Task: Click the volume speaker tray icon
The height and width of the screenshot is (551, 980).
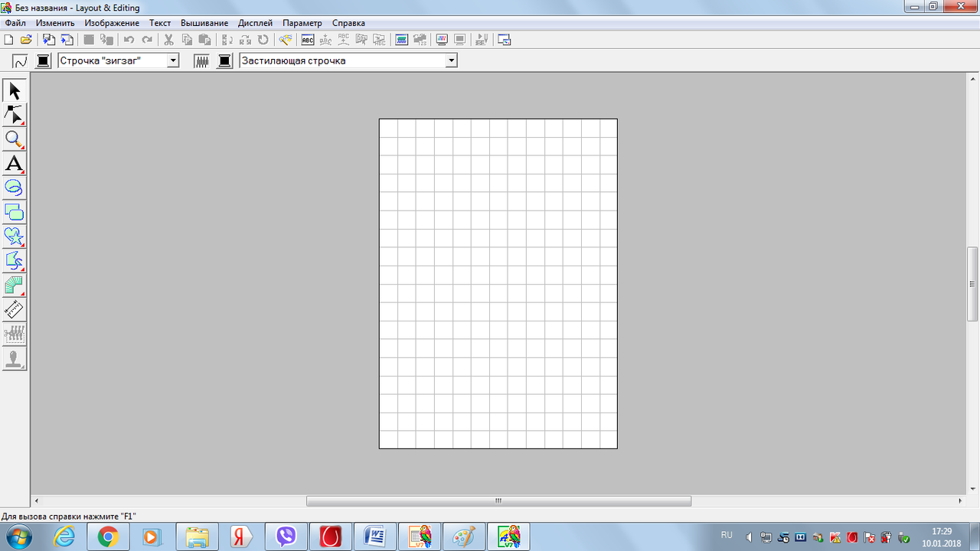Action: (x=750, y=537)
